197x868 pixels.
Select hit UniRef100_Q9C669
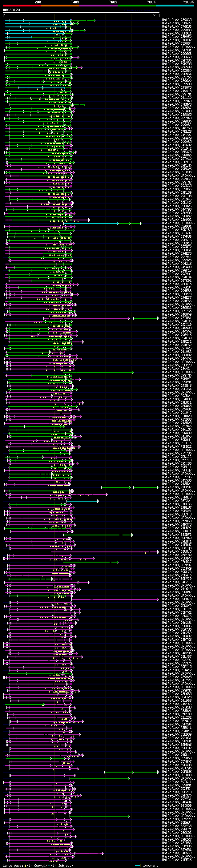(x=177, y=57)
